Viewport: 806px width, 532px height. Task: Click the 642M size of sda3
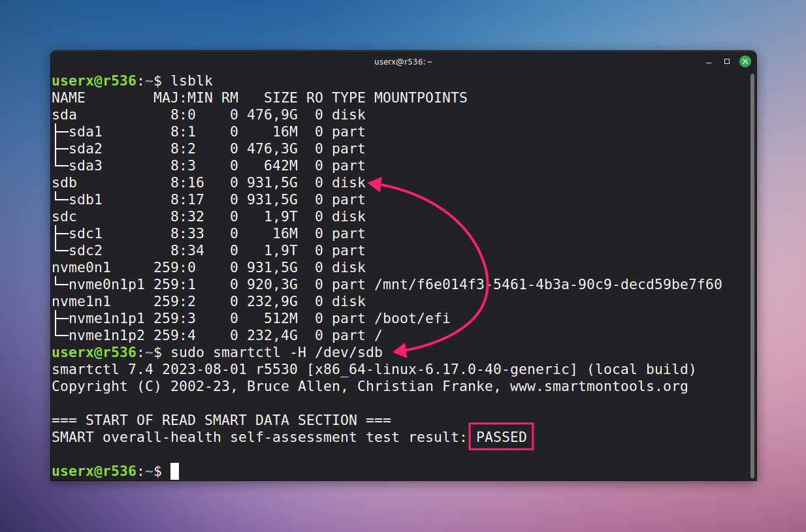point(281,166)
